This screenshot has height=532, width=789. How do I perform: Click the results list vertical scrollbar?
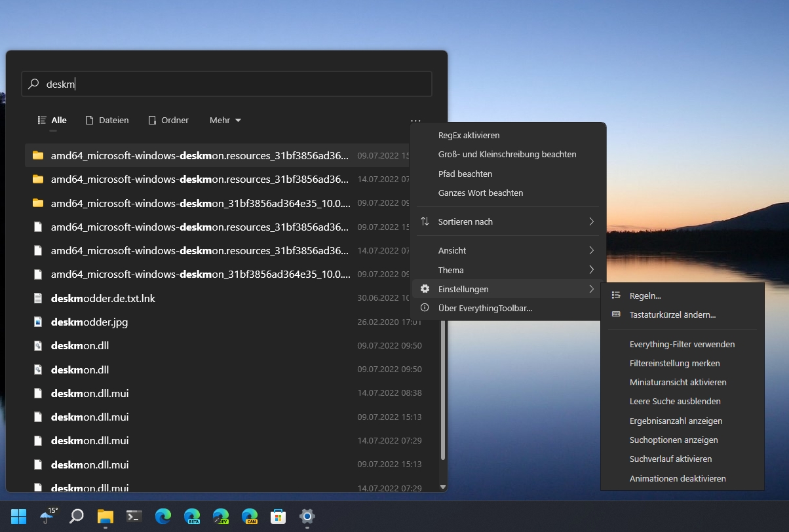click(443, 393)
